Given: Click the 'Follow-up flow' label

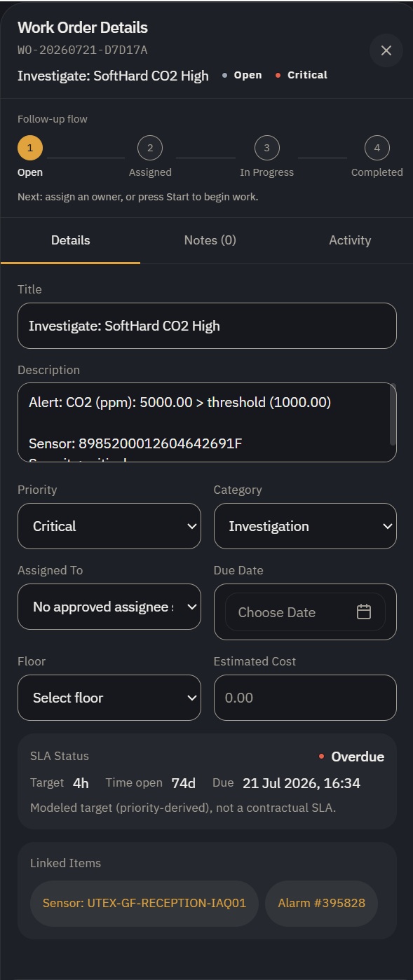Looking at the screenshot, I should coord(53,119).
